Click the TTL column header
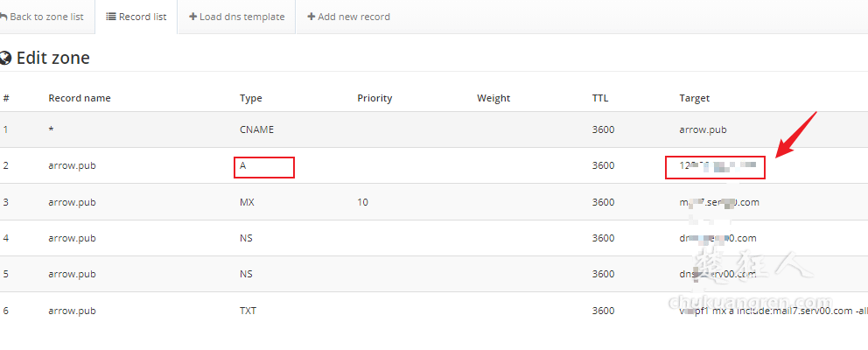 tap(600, 98)
